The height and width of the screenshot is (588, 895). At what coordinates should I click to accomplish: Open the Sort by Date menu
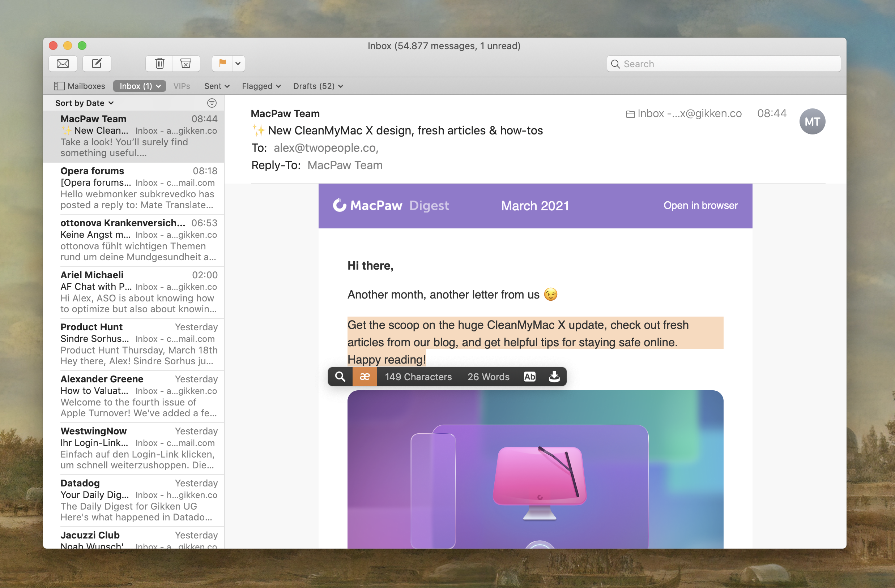84,103
